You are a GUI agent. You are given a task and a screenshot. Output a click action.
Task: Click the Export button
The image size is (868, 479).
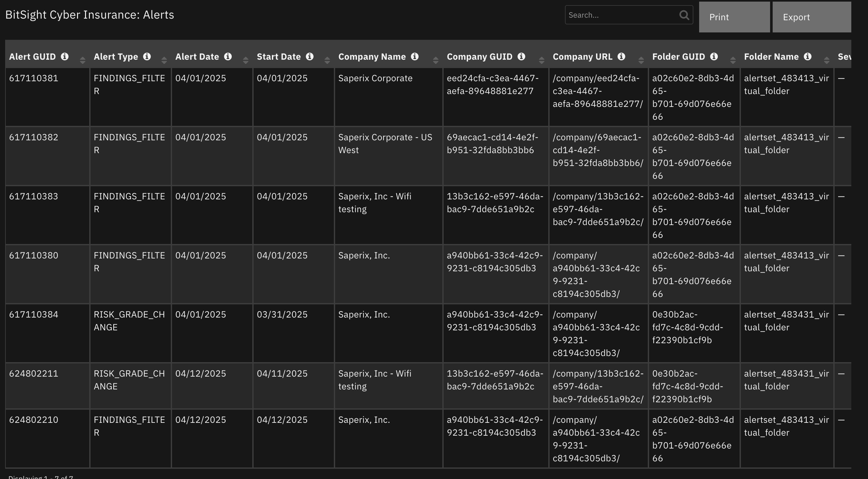812,17
